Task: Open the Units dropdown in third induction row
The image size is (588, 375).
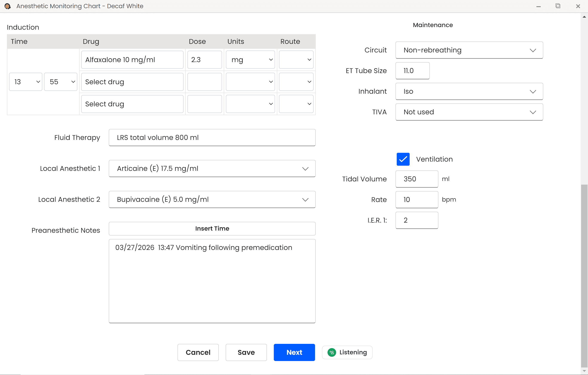Action: pyautogui.click(x=250, y=104)
